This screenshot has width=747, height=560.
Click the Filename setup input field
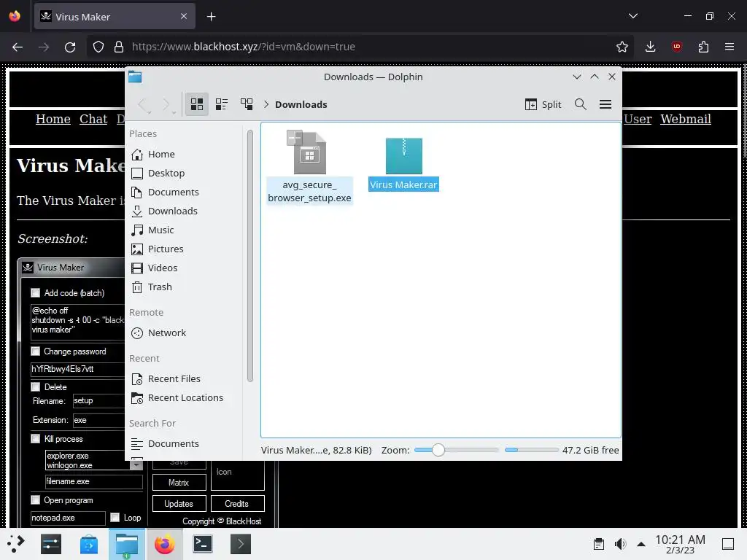(98, 401)
